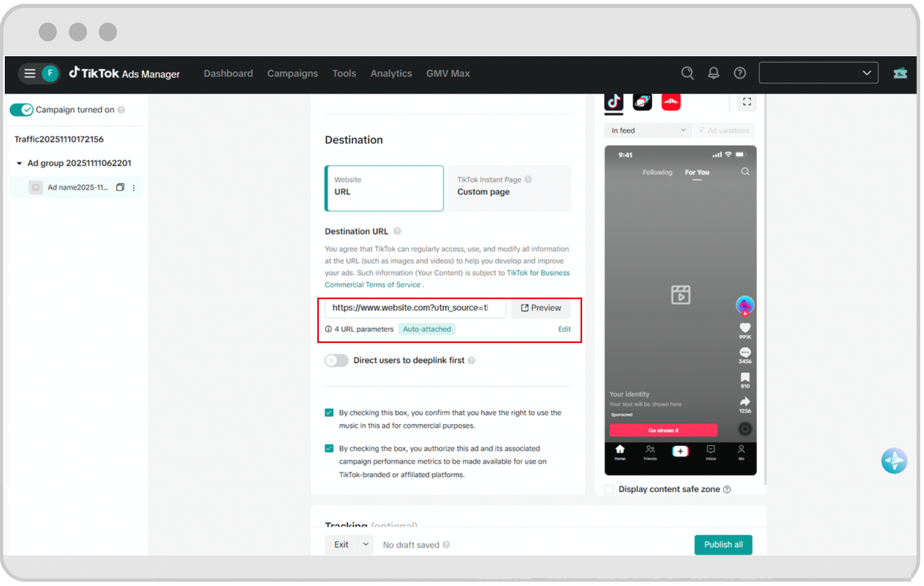
Task: Uncheck the music commercial rights checkbox
Action: pos(329,413)
